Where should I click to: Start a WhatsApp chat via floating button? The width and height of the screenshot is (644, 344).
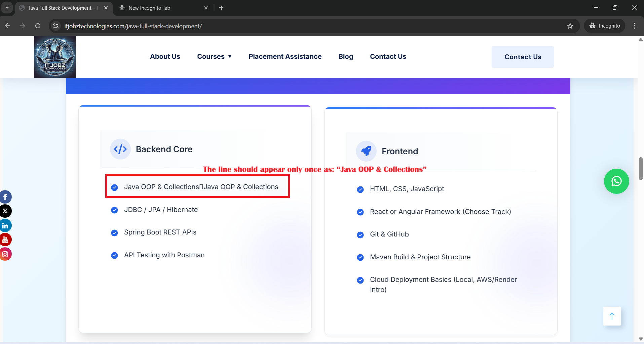point(616,181)
